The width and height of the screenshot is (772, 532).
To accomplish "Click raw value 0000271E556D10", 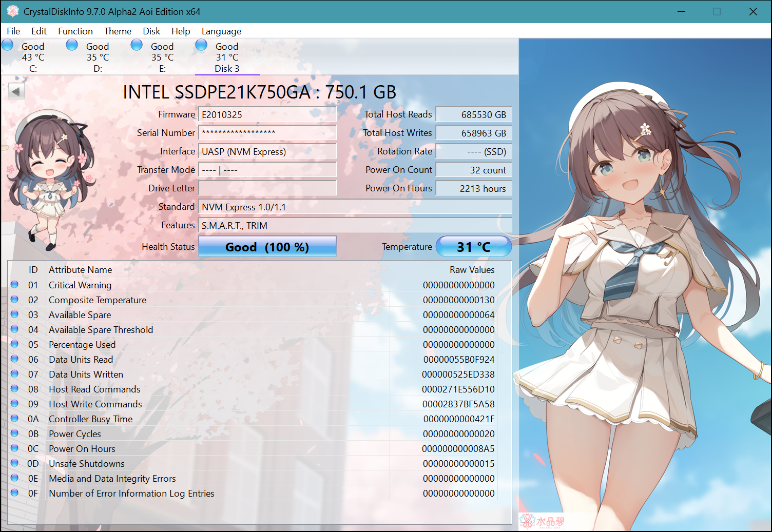I will pos(458,389).
